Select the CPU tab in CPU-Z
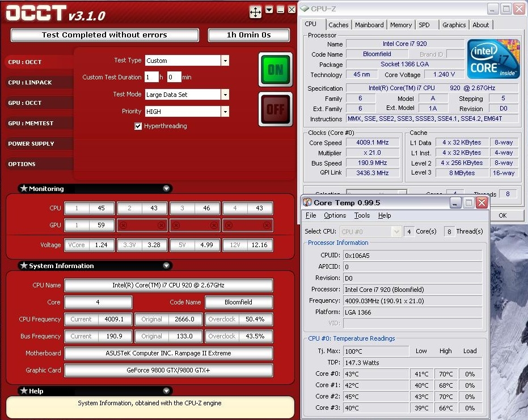The image size is (528, 420). (x=313, y=24)
